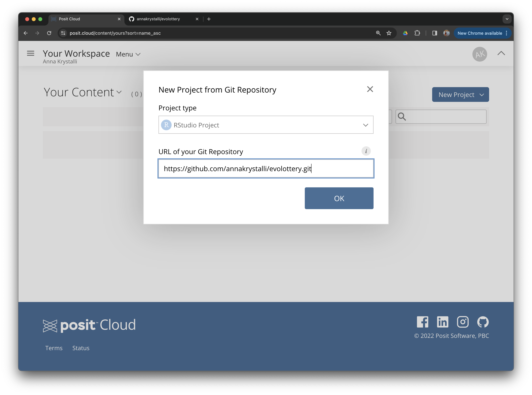This screenshot has width=532, height=395.
Task: Expand the workspace Menu dropdown
Action: [128, 54]
